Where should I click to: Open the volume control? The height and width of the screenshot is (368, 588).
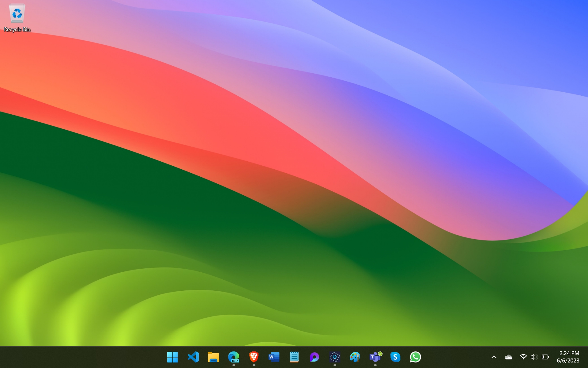coord(533,357)
